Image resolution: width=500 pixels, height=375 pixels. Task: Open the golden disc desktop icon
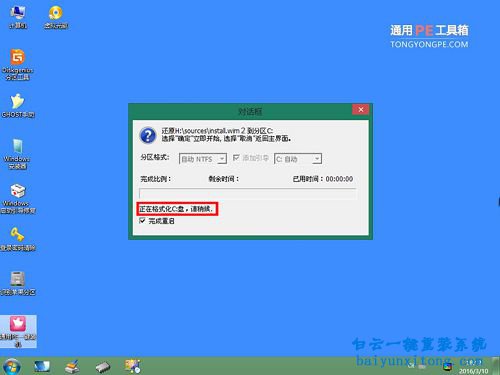point(56,16)
